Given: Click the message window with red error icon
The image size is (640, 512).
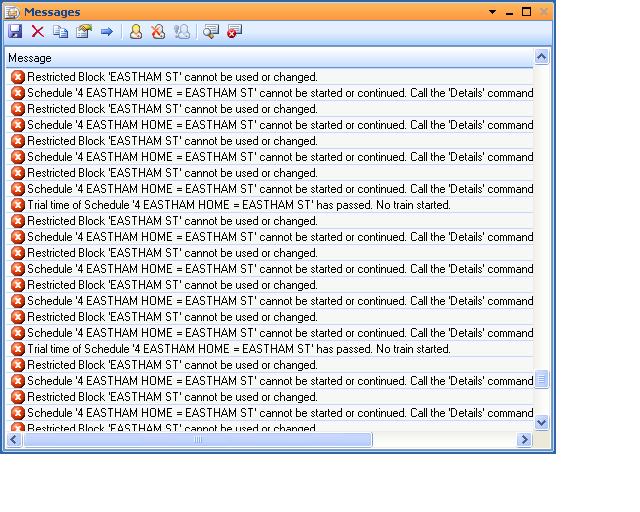Looking at the screenshot, I should click(234, 32).
